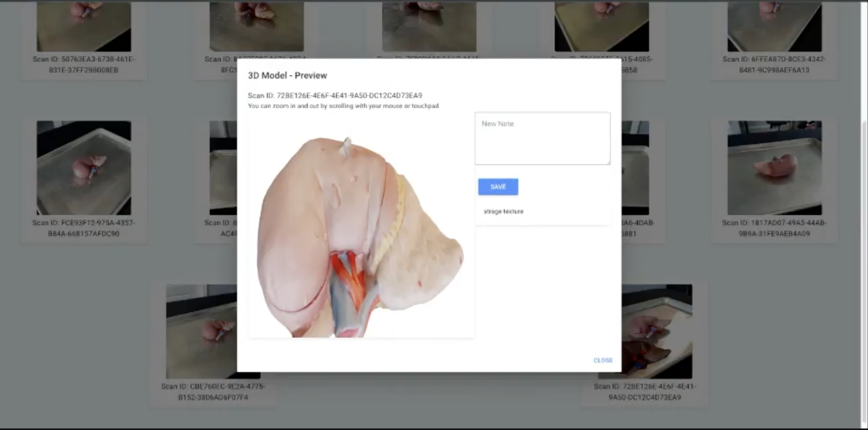The image size is (868, 430).
Task: Click Scan ID label CBE760EC-9E2A-4775
Action: coord(213,391)
